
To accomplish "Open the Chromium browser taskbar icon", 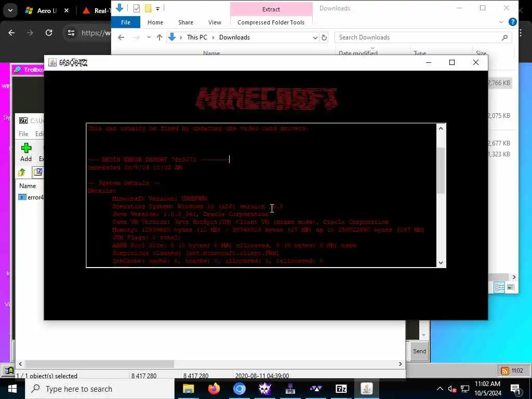I will 239,389.
